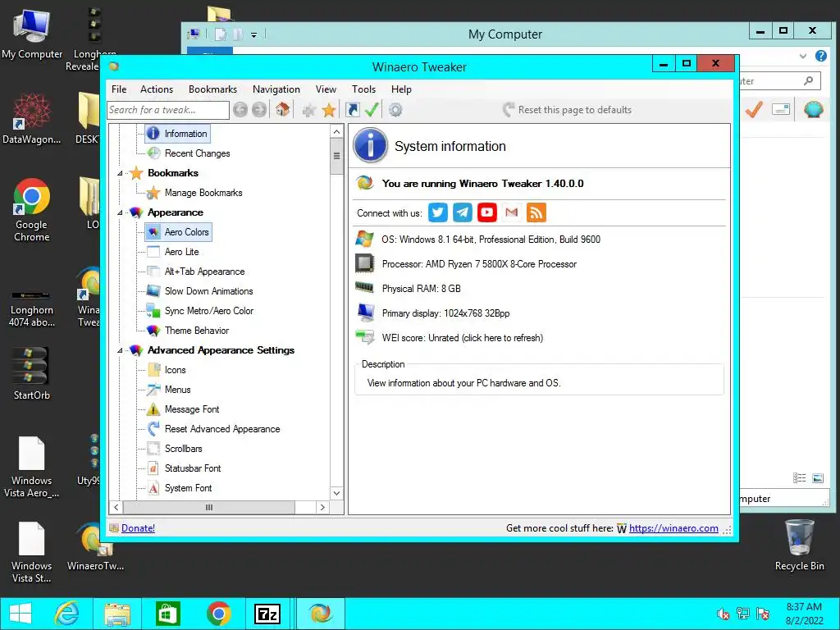The height and width of the screenshot is (630, 840).
Task: Go to the home page icon
Action: click(x=283, y=110)
